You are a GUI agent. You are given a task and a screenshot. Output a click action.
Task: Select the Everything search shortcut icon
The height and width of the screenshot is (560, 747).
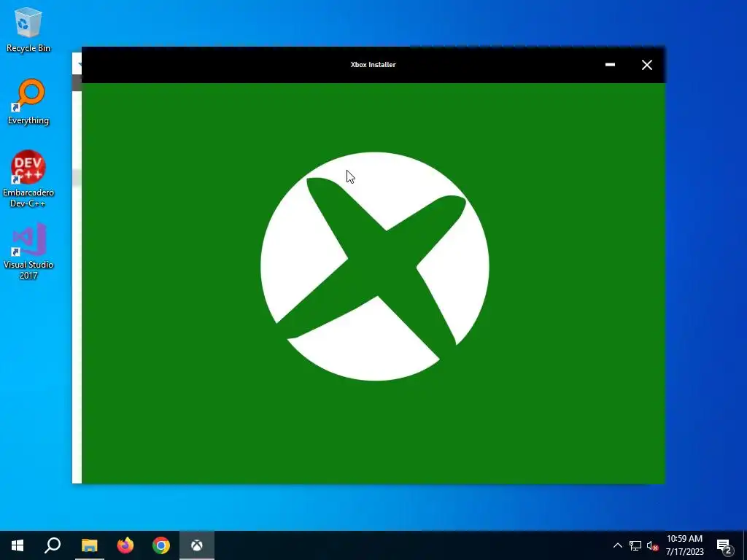click(28, 101)
